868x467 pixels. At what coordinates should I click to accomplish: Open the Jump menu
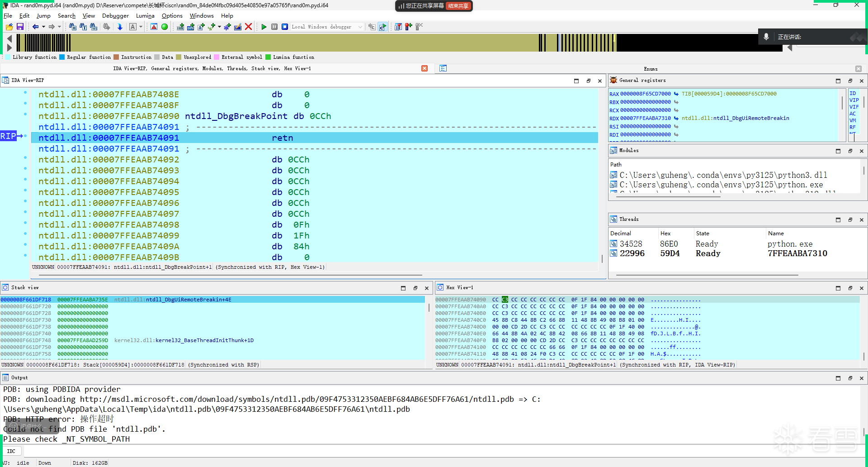tap(43, 16)
